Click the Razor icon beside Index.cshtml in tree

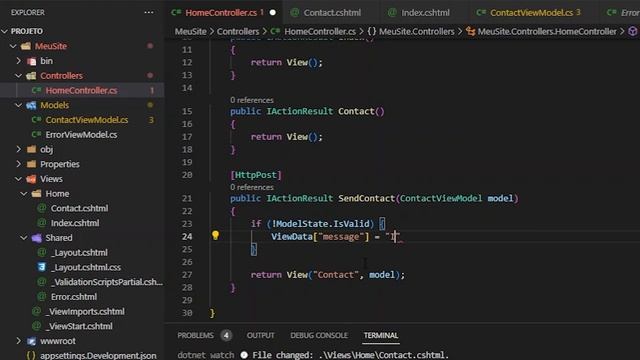[x=42, y=223]
